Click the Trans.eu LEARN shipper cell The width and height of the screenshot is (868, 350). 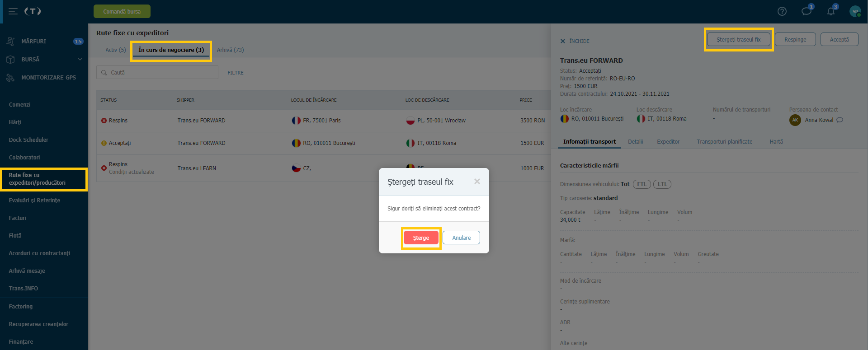click(x=197, y=168)
